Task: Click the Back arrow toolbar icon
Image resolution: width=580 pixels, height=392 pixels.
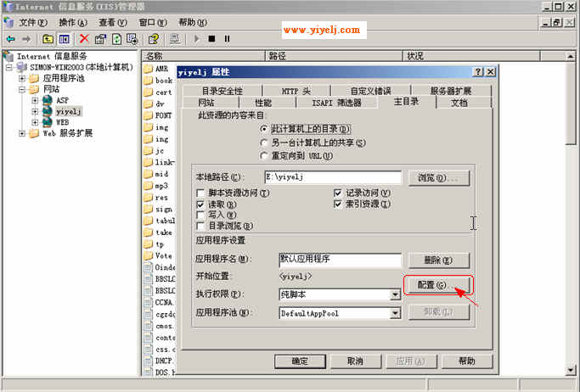Action: point(11,39)
